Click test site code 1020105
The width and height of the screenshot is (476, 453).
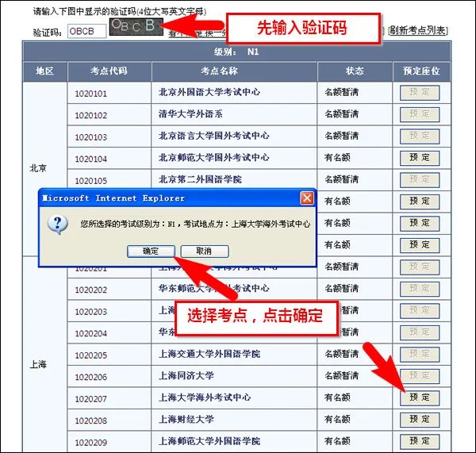[90, 181]
